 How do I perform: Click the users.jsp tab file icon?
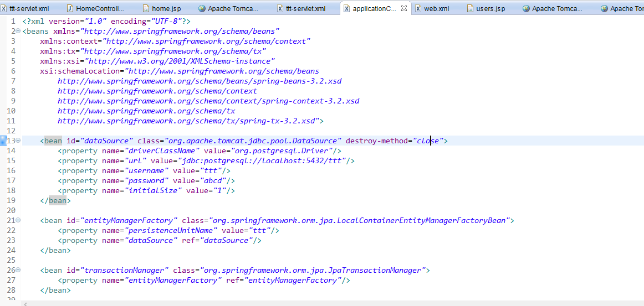point(471,9)
